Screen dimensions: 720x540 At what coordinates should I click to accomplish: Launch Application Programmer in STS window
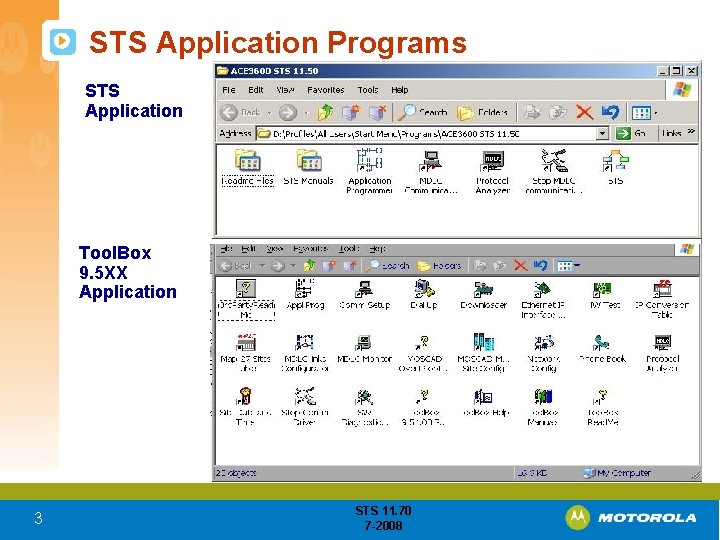(x=370, y=172)
